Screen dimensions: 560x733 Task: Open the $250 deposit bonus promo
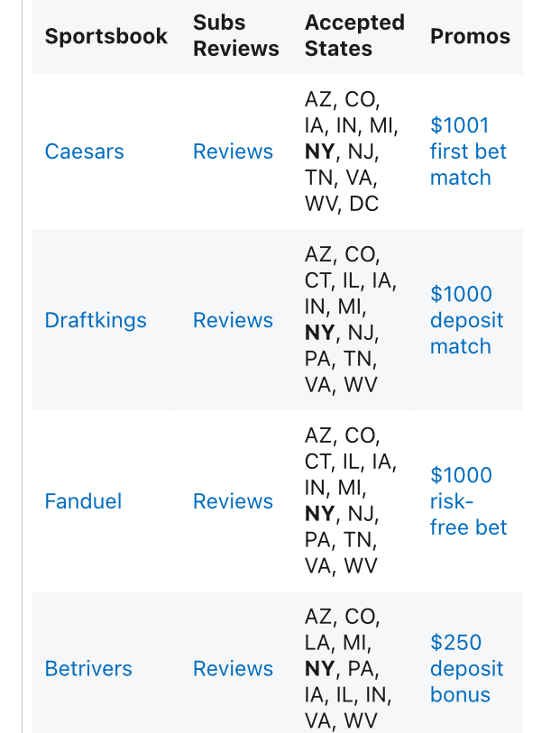pos(466,668)
